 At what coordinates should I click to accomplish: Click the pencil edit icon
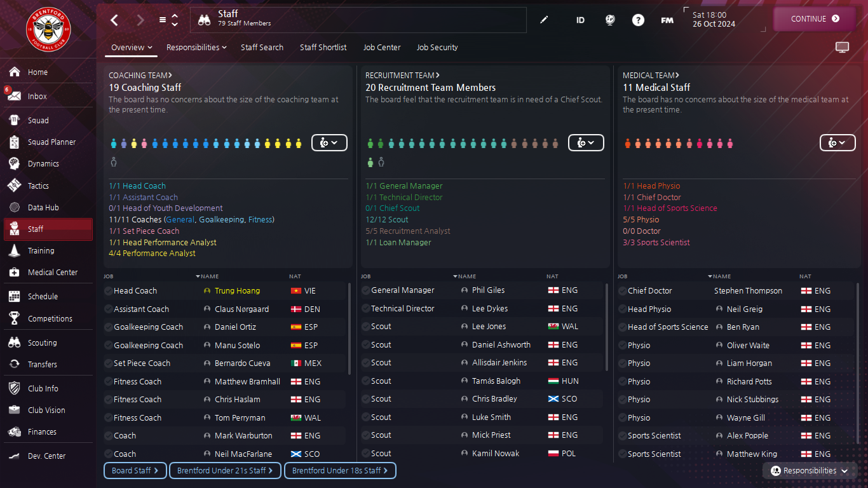pos(544,20)
